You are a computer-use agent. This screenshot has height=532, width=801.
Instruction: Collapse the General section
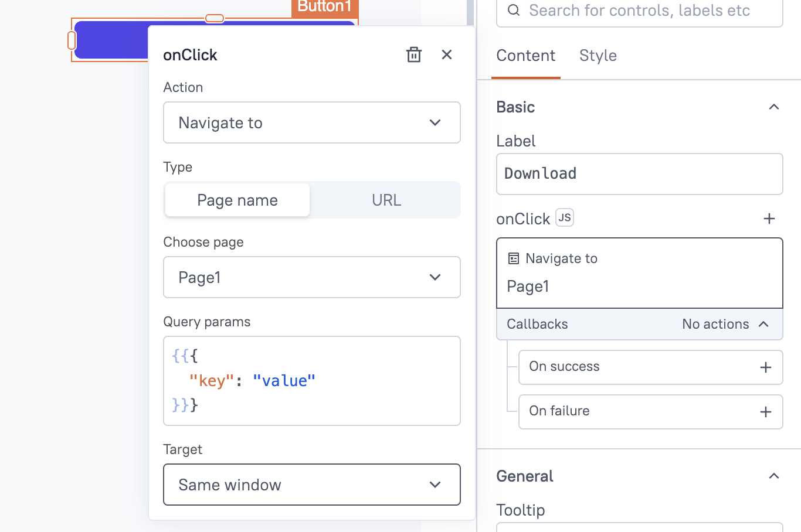[774, 476]
